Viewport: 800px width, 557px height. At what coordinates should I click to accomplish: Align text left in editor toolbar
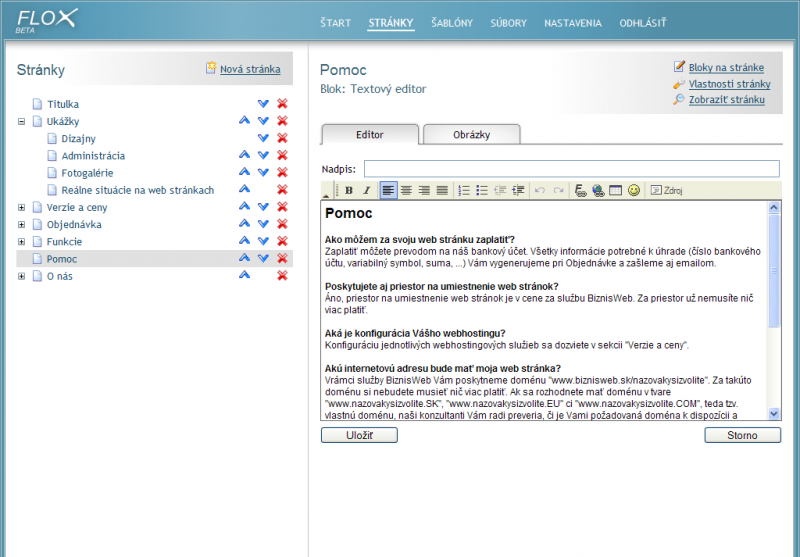(388, 190)
